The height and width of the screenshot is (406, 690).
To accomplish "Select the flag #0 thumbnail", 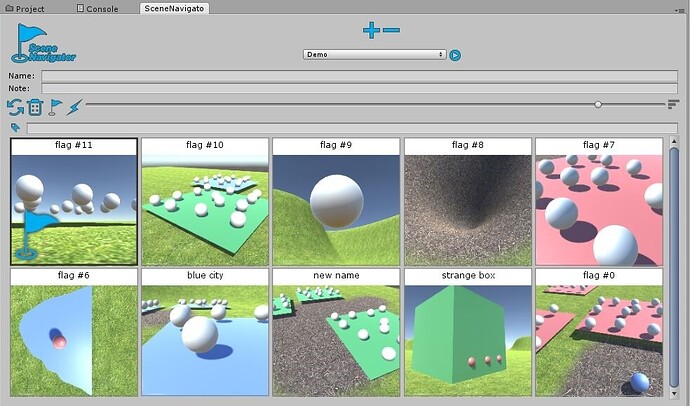I will coord(599,333).
